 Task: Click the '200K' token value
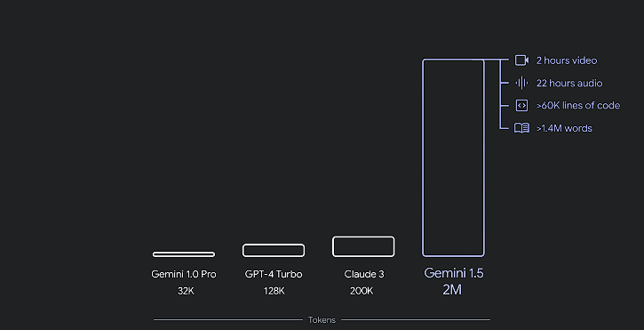(362, 291)
